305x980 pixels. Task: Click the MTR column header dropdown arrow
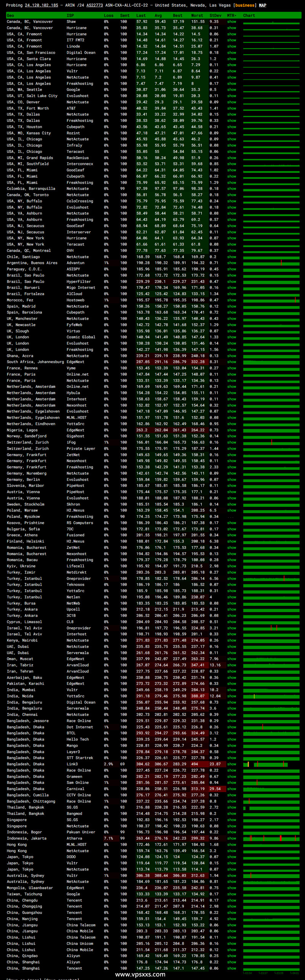235,16
